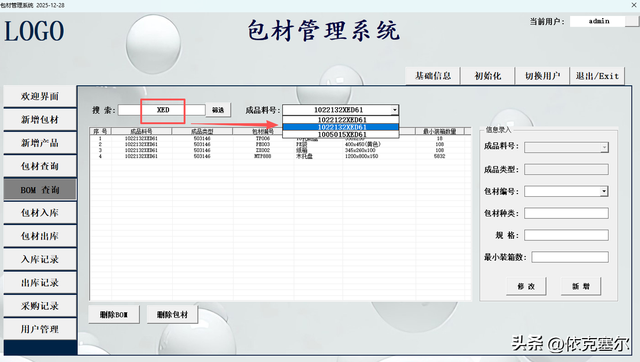This screenshot has width=640, height=362.
Task: Click the 规格 input field
Action: tap(566, 235)
